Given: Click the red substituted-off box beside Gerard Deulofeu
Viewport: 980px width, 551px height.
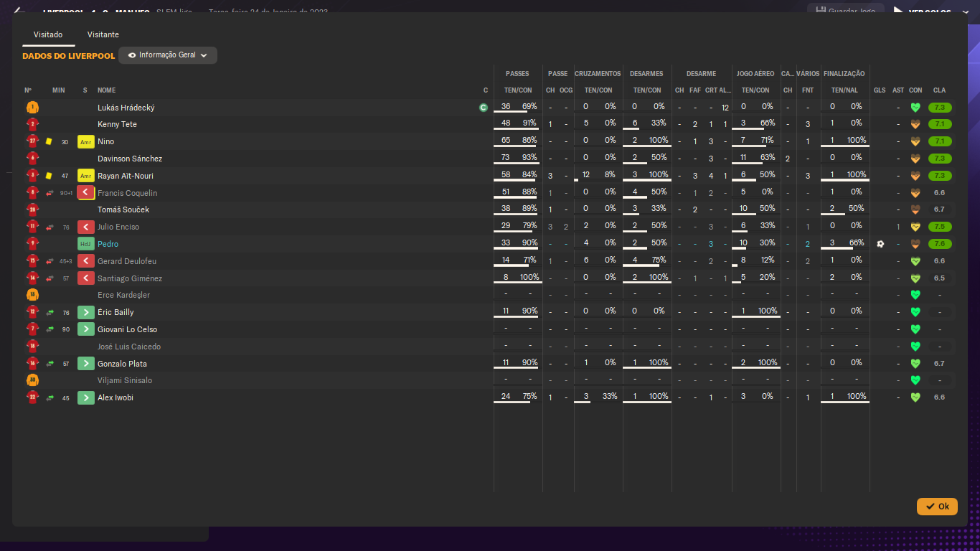Looking at the screenshot, I should pos(86,261).
